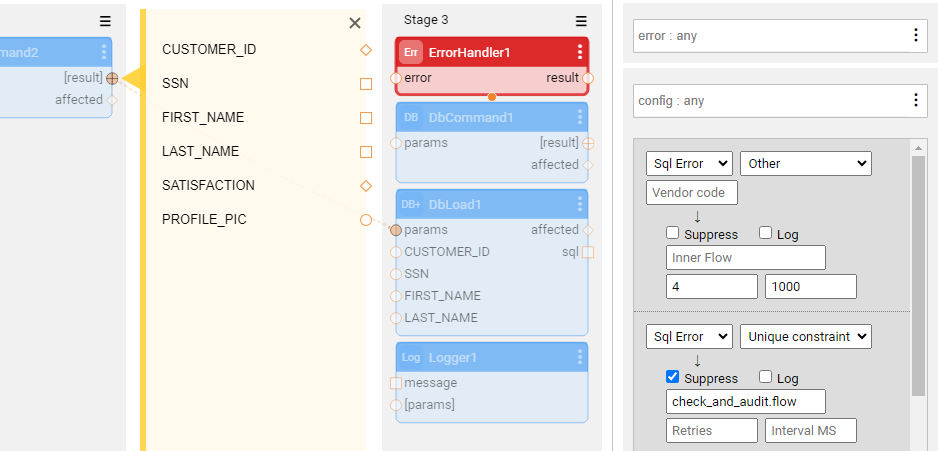
Task: Open the 'error : any' options menu
Action: coord(916,36)
